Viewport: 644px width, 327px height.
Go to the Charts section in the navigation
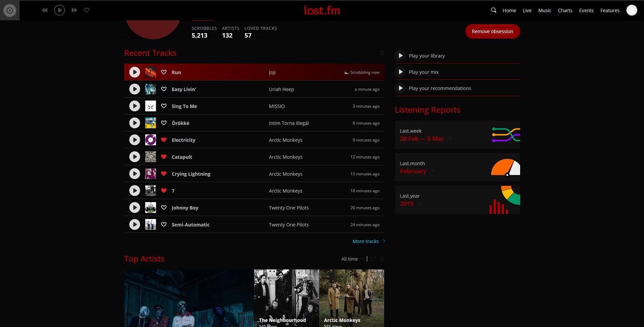565,10
